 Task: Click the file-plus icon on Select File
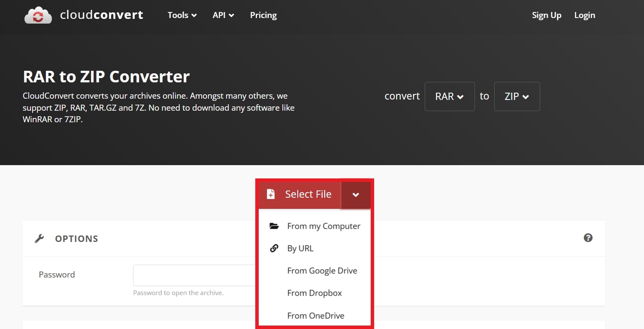(x=271, y=194)
